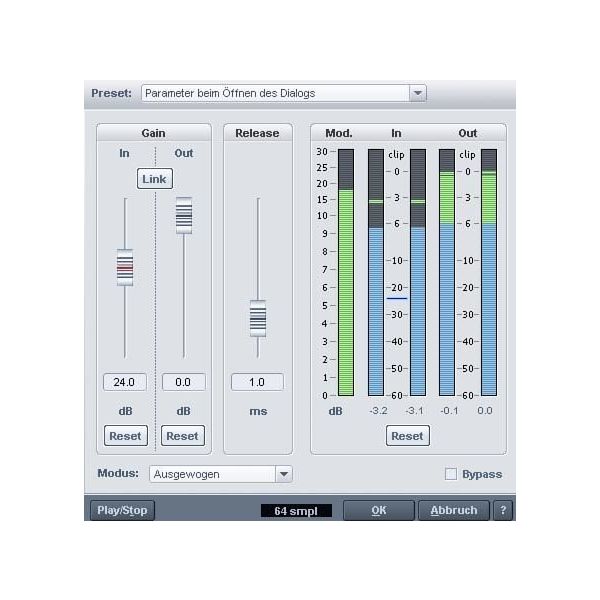Click the 64 smpl latency display
The width and height of the screenshot is (600, 600).
[296, 510]
